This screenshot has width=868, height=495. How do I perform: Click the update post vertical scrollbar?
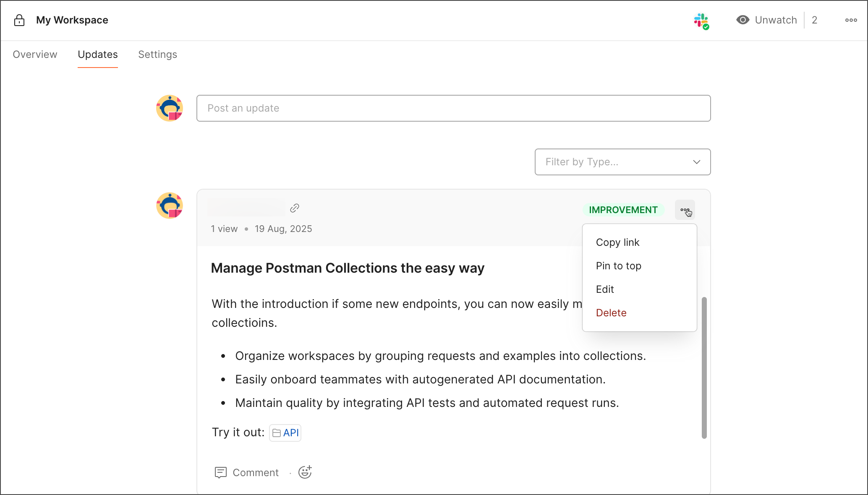704,368
